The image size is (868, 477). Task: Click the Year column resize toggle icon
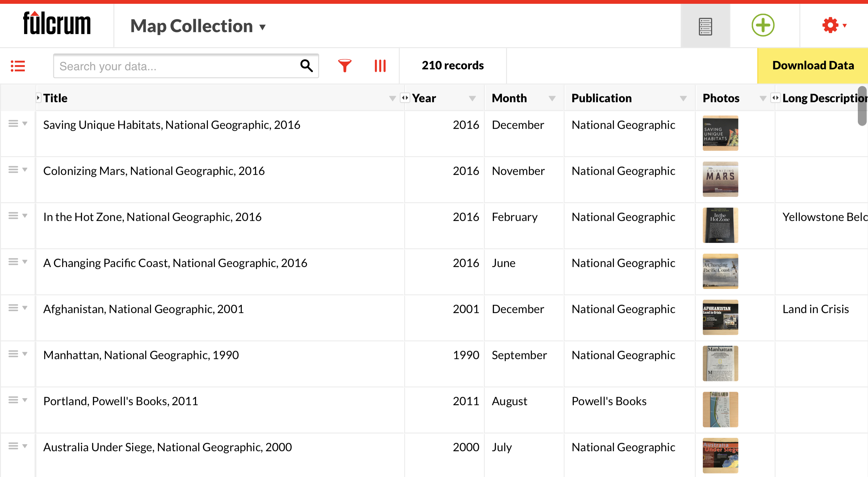(x=405, y=98)
